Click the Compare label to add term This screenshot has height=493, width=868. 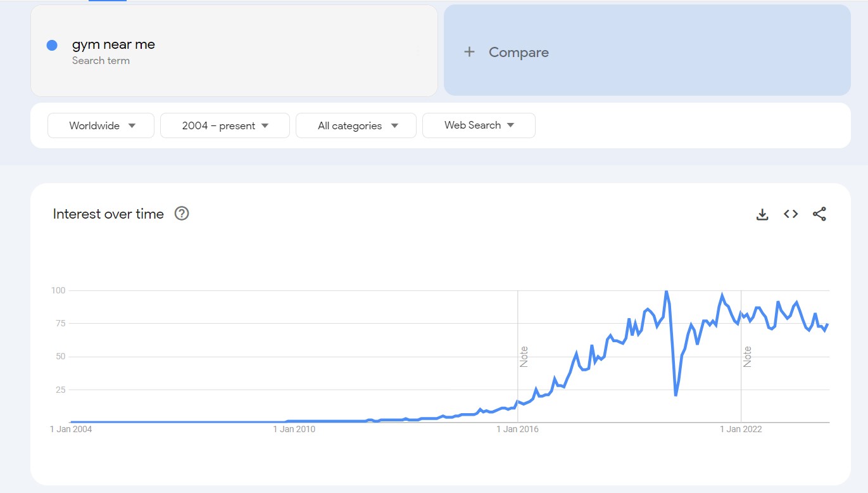[x=519, y=53]
